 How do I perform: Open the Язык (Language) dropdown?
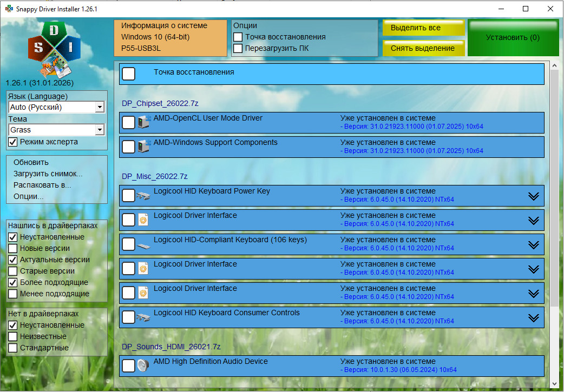[99, 107]
